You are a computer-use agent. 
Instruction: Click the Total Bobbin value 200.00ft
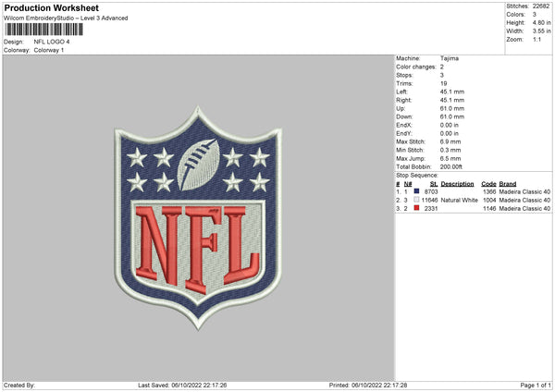click(451, 166)
